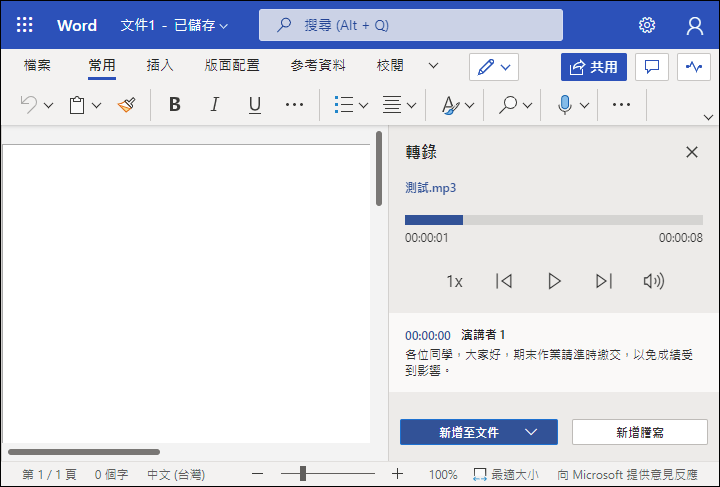Switch to the 校閱 tab
This screenshot has width=720, height=487.
click(390, 66)
